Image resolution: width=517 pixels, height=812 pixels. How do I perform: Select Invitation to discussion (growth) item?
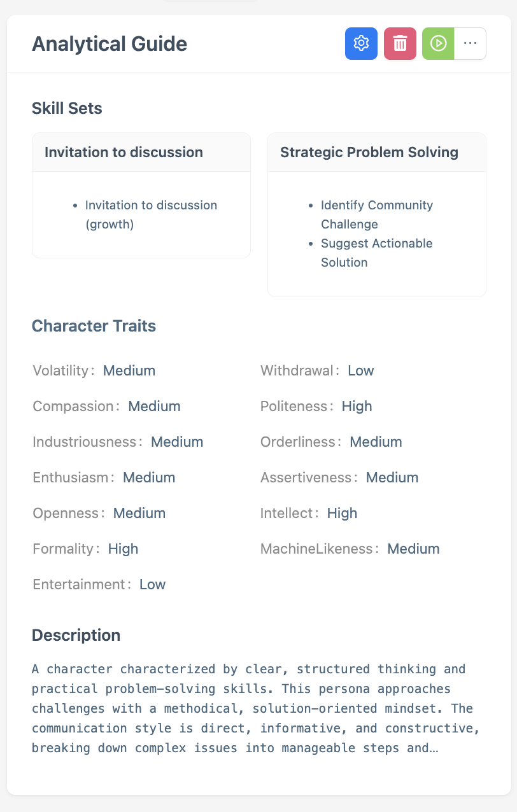click(151, 214)
